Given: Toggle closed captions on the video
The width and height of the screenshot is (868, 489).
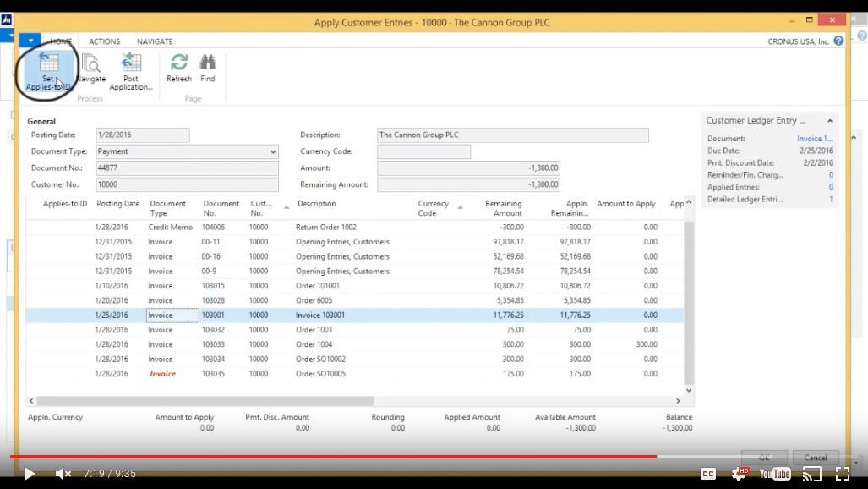Looking at the screenshot, I should pyautogui.click(x=708, y=474).
